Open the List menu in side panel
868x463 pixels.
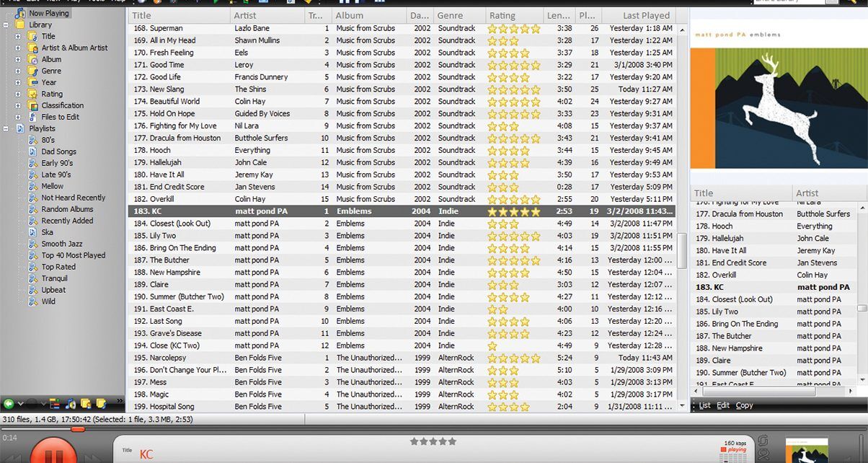pos(704,405)
